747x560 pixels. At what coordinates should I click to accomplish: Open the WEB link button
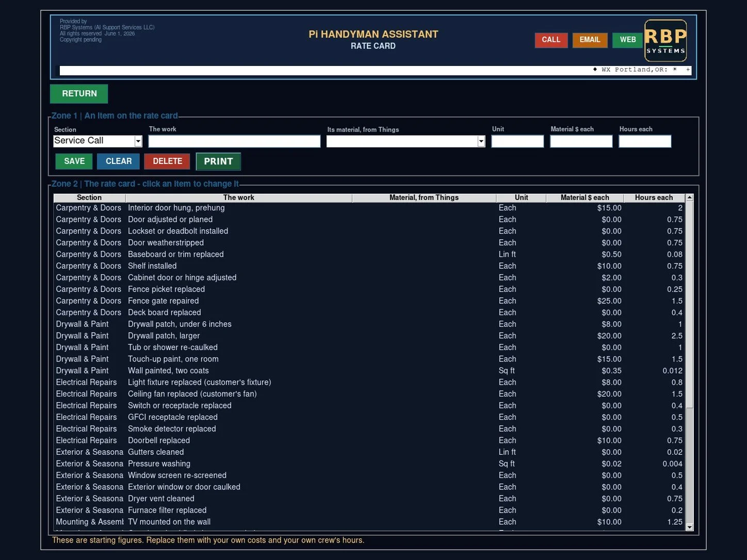[x=628, y=40]
